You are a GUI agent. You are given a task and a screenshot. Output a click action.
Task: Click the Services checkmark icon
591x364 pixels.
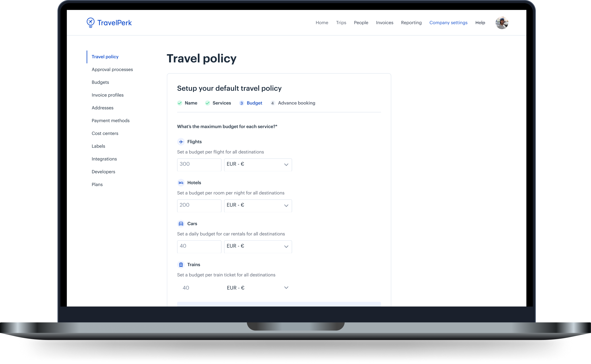[206, 103]
